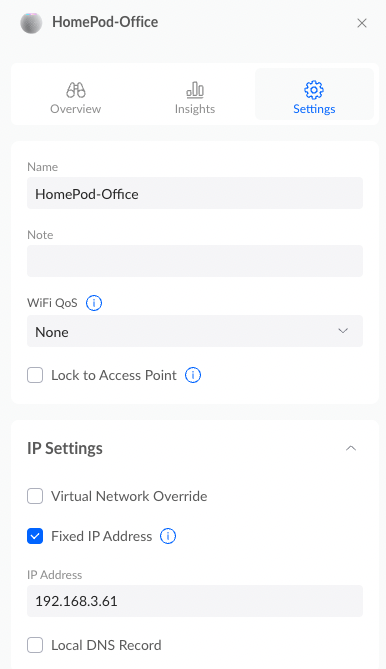Viewport: 386px width, 669px height.
Task: Click the gear Settings icon
Action: point(314,90)
